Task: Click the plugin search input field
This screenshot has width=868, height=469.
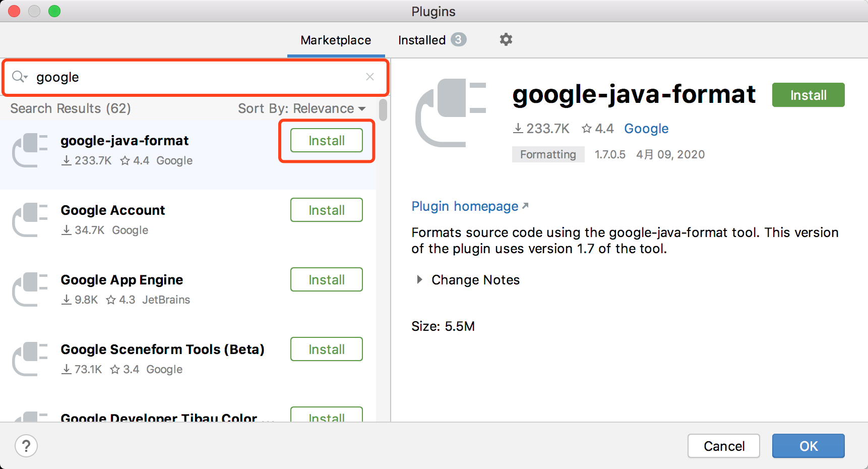Action: click(x=197, y=77)
